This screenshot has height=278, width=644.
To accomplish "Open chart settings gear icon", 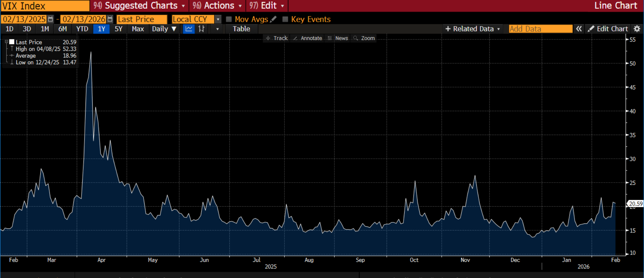I will pyautogui.click(x=637, y=29).
